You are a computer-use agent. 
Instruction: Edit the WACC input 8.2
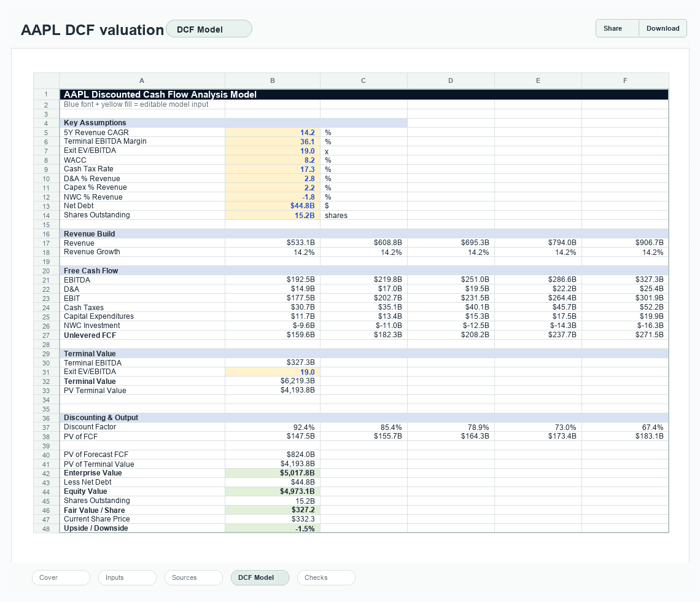(272, 160)
